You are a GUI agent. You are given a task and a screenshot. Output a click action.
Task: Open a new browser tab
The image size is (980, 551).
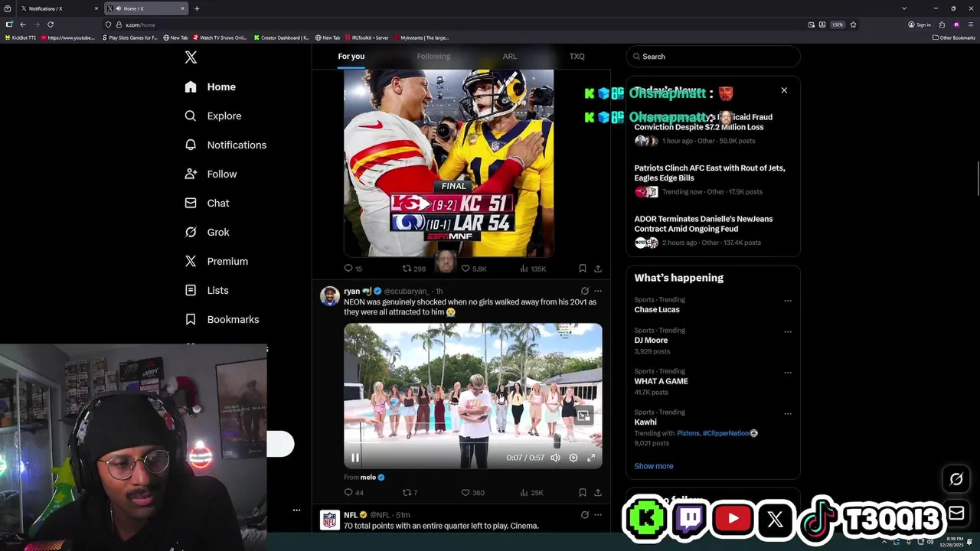click(x=197, y=8)
